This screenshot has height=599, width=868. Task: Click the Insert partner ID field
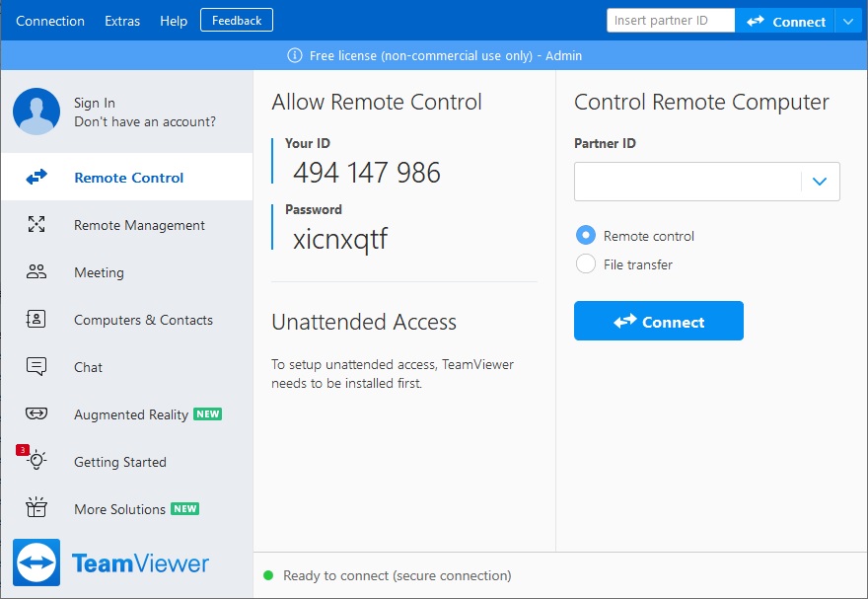(671, 21)
